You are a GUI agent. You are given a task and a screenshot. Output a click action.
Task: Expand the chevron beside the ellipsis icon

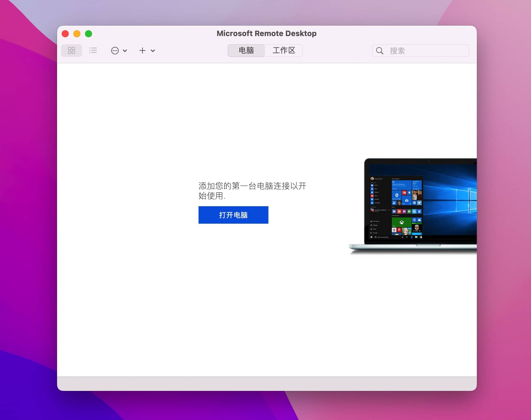[x=125, y=51]
